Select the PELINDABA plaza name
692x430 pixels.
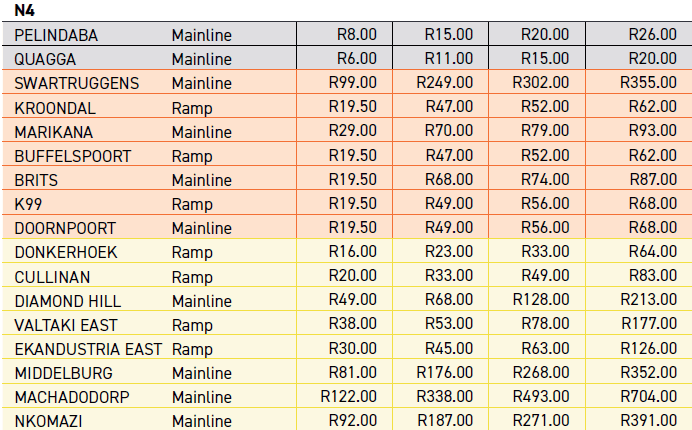click(56, 35)
